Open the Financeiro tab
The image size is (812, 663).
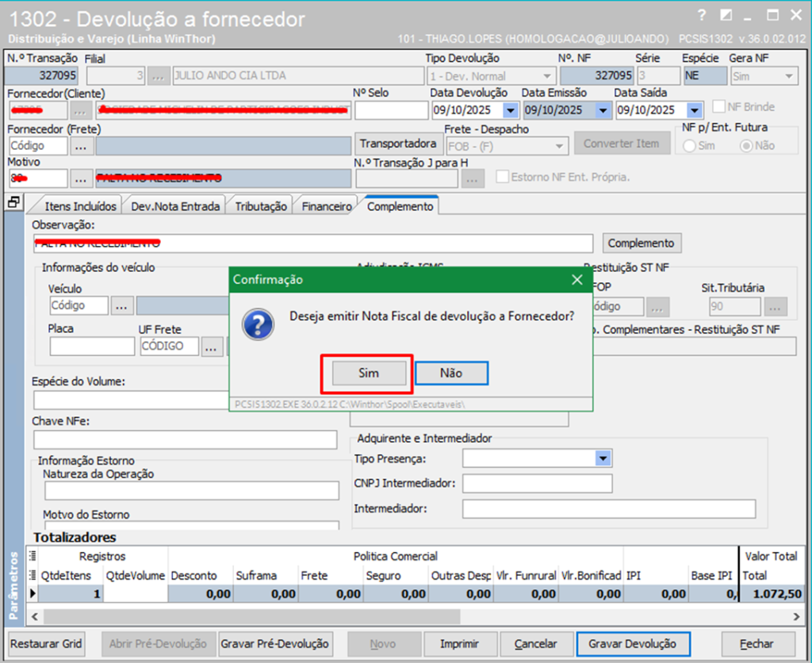pyautogui.click(x=326, y=206)
